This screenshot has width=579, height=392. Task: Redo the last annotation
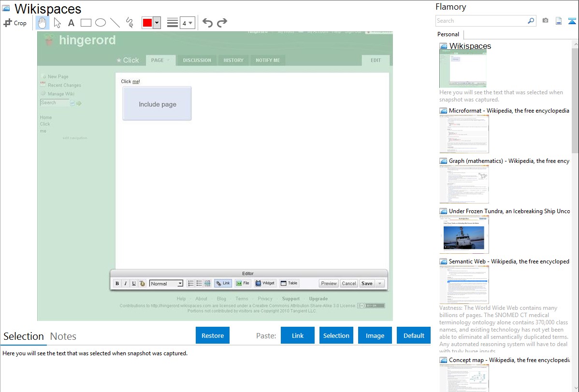[x=222, y=23]
